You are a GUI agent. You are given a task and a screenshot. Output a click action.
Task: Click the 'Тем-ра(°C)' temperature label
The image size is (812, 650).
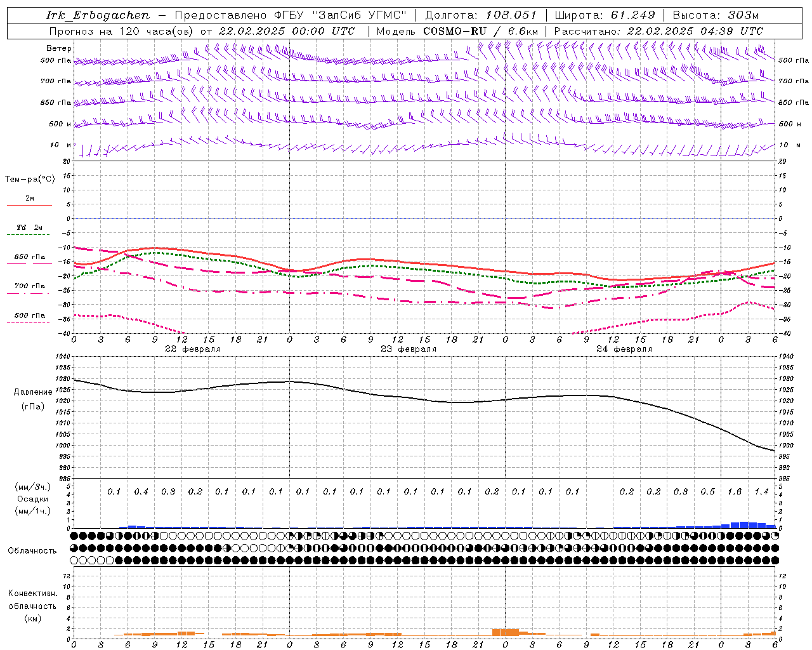(x=30, y=180)
